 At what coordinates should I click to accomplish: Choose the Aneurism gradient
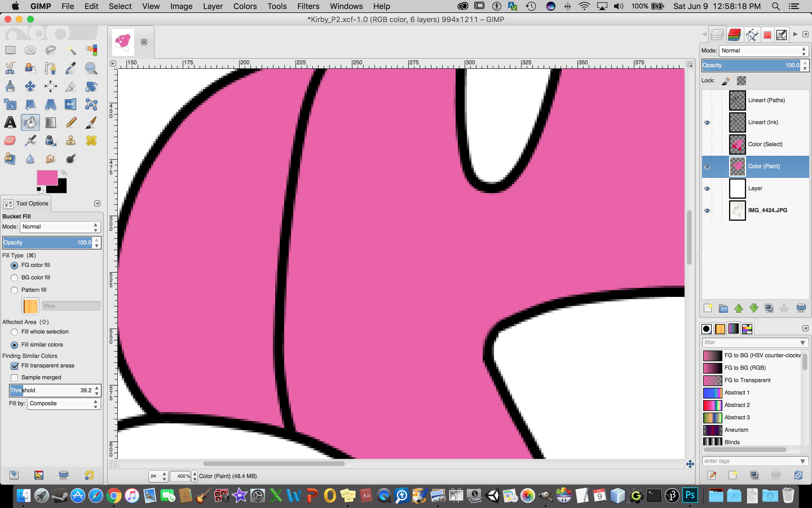click(752, 430)
